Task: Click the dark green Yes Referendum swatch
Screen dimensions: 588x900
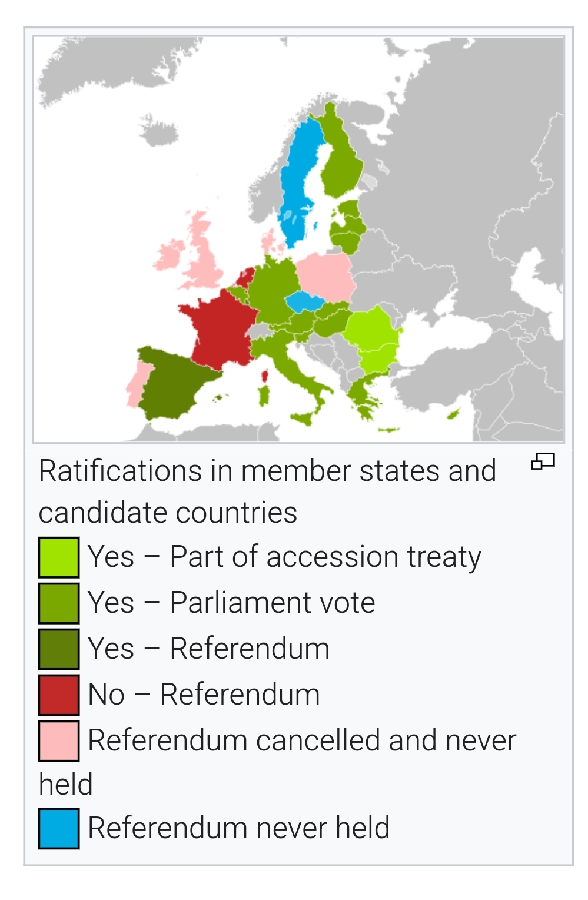Action: point(59,649)
